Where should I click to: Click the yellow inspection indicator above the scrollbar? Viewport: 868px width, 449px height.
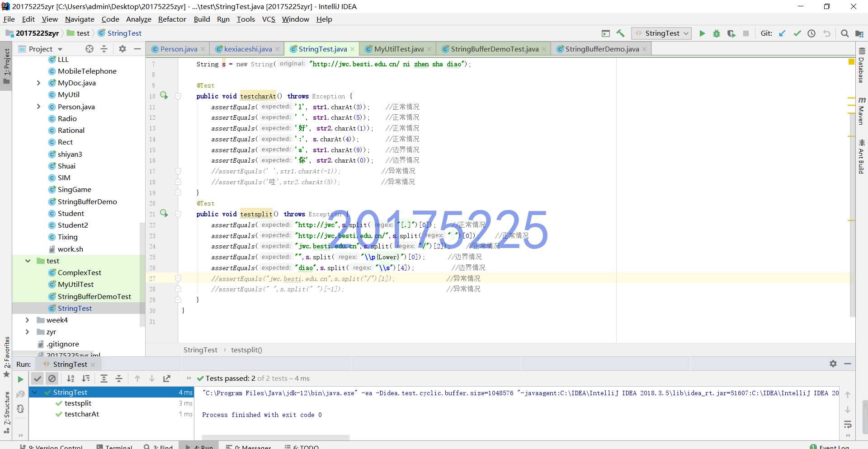coord(851,61)
